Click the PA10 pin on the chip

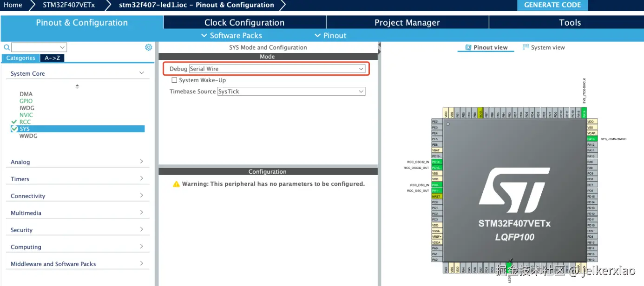592,156
